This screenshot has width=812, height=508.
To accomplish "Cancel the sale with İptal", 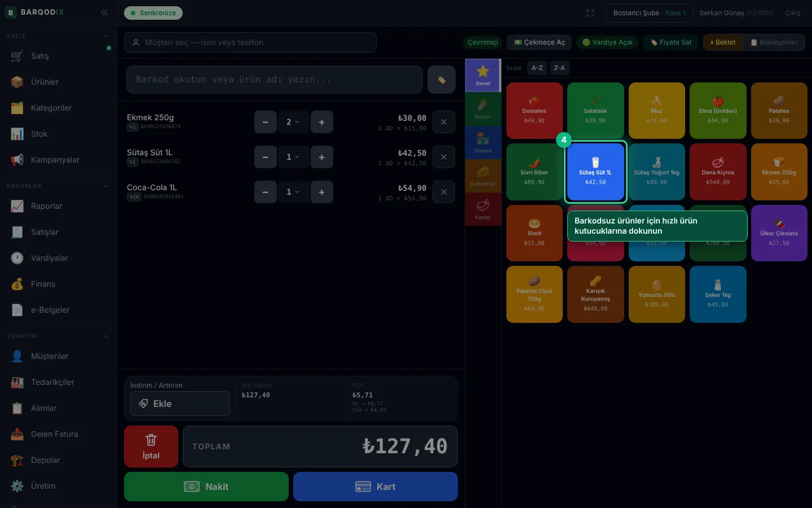I will point(151,446).
